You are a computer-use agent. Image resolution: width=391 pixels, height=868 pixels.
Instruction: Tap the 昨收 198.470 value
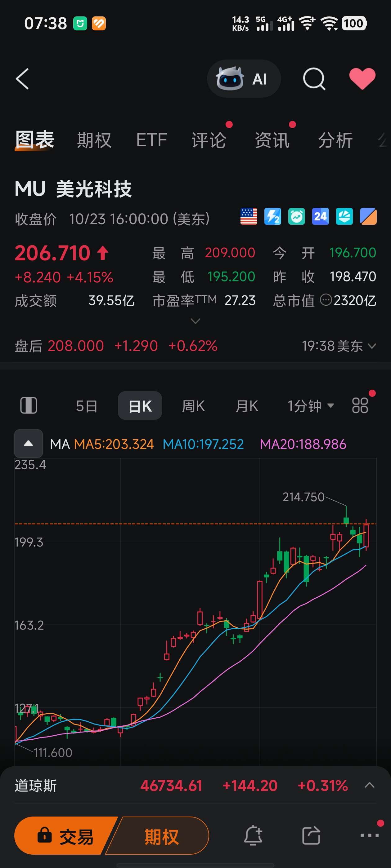(x=353, y=277)
